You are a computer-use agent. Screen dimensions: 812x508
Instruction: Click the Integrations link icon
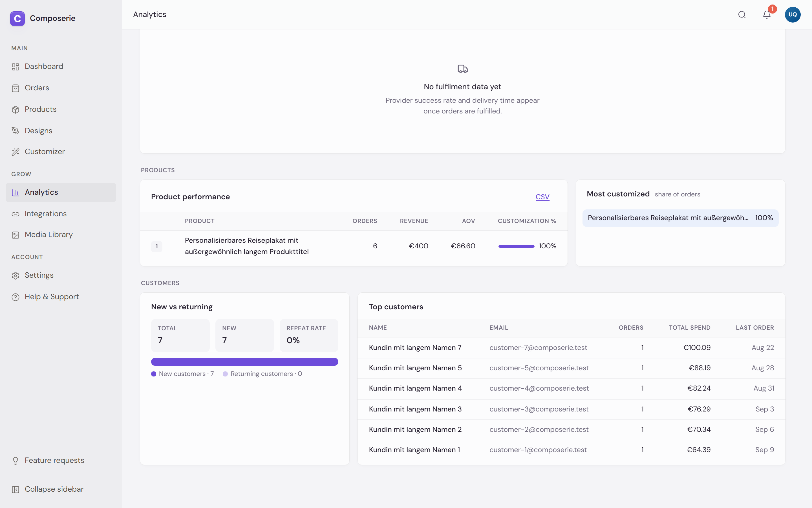tap(16, 214)
